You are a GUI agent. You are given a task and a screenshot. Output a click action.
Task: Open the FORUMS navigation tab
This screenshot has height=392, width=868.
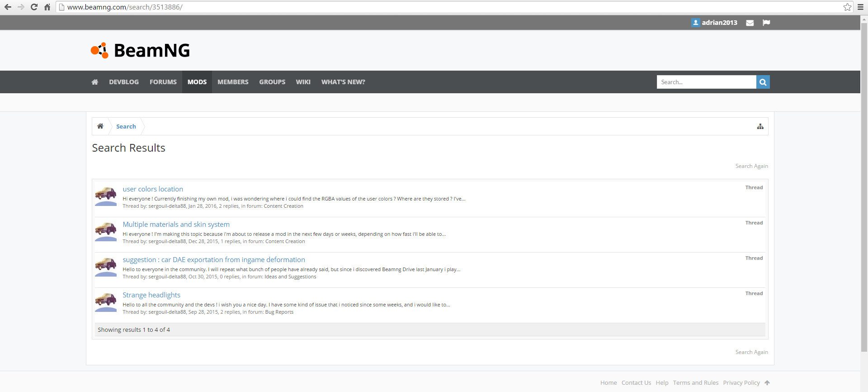[163, 82]
